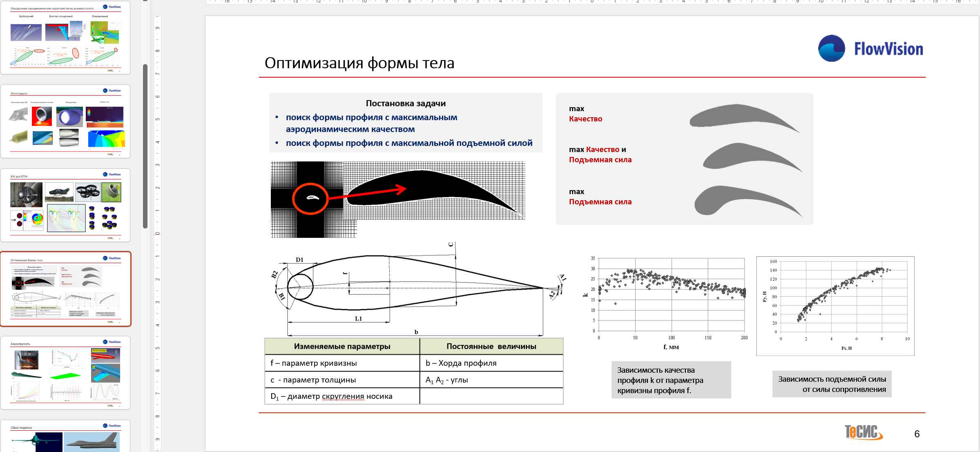Image resolution: width=980 pixels, height=452 pixels.
Task: Select the bottom gray max Подъемная сила airfoil
Action: pos(748,200)
